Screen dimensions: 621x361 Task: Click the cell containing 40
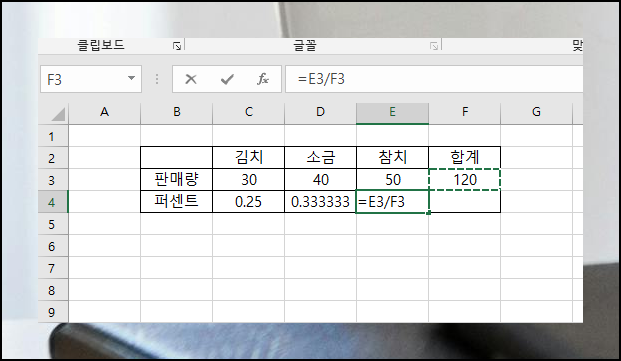click(x=320, y=180)
